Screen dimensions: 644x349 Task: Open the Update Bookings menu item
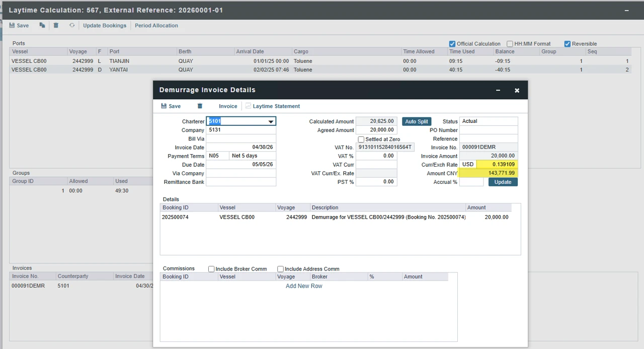105,26
